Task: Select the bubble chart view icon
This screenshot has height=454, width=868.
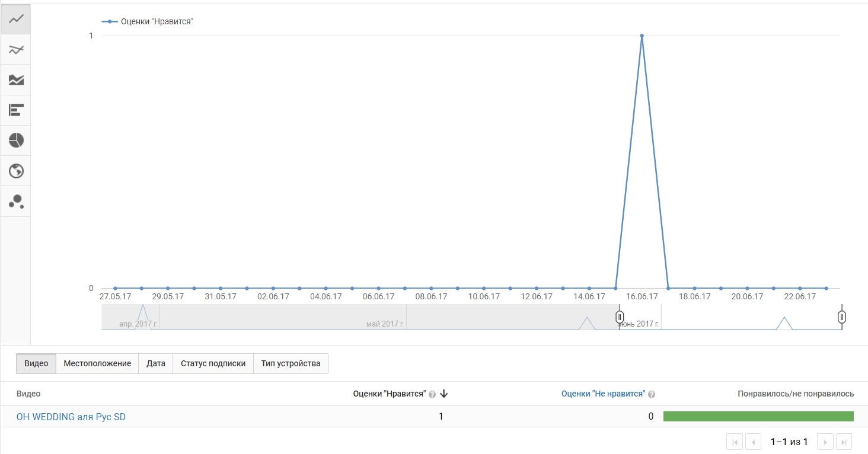Action: point(16,201)
